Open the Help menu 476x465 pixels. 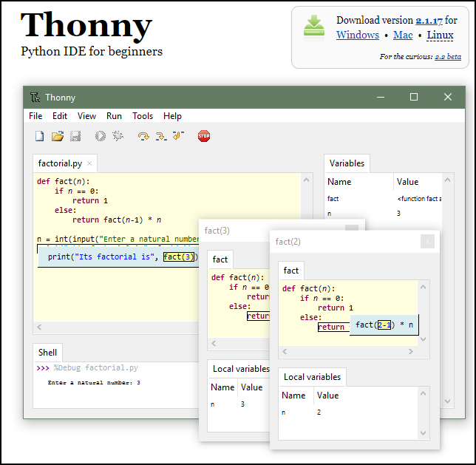(172, 116)
